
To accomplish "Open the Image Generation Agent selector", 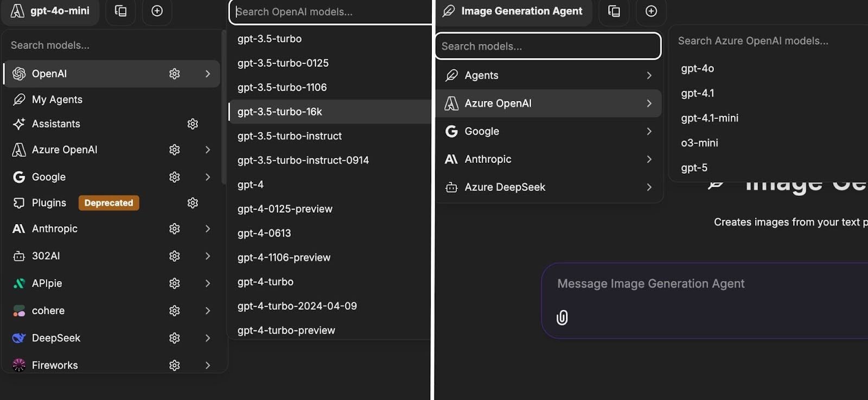I will tap(513, 11).
